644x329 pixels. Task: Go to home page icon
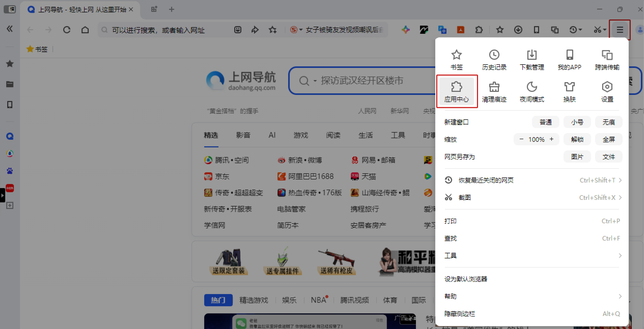pyautogui.click(x=85, y=30)
